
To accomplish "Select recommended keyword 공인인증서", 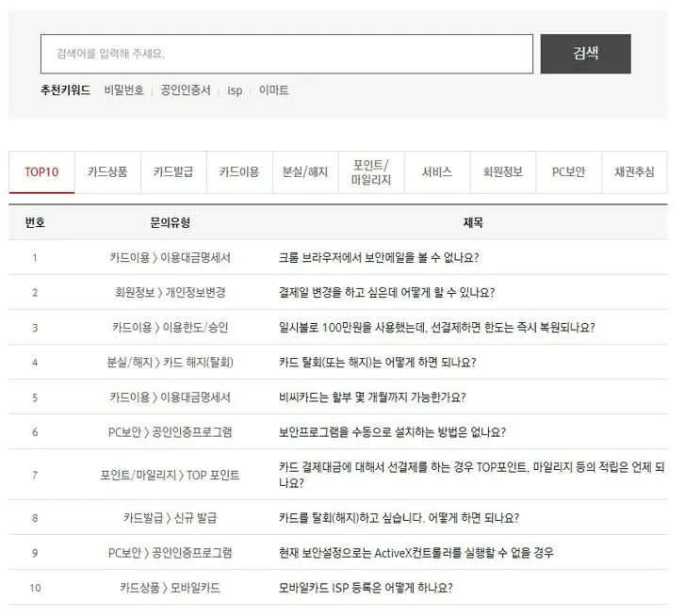I will [x=186, y=89].
